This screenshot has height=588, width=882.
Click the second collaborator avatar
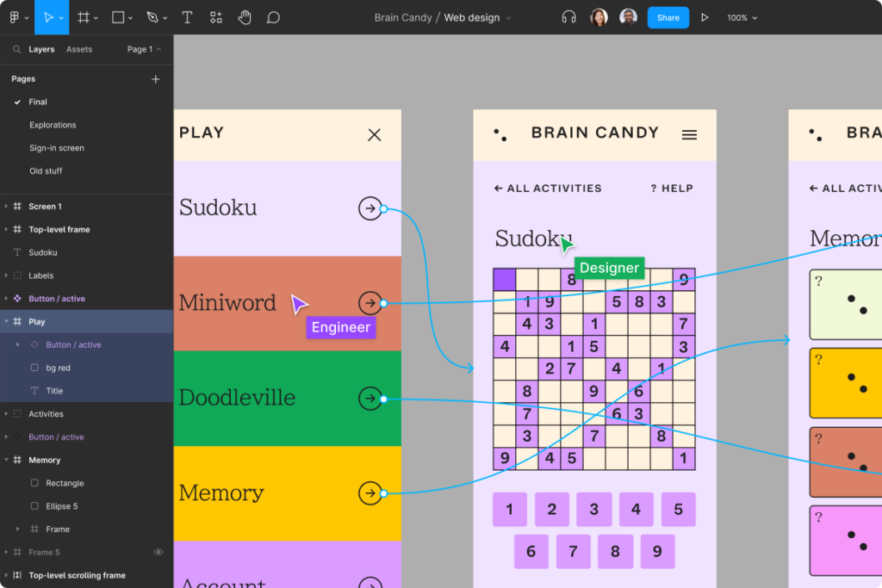628,17
